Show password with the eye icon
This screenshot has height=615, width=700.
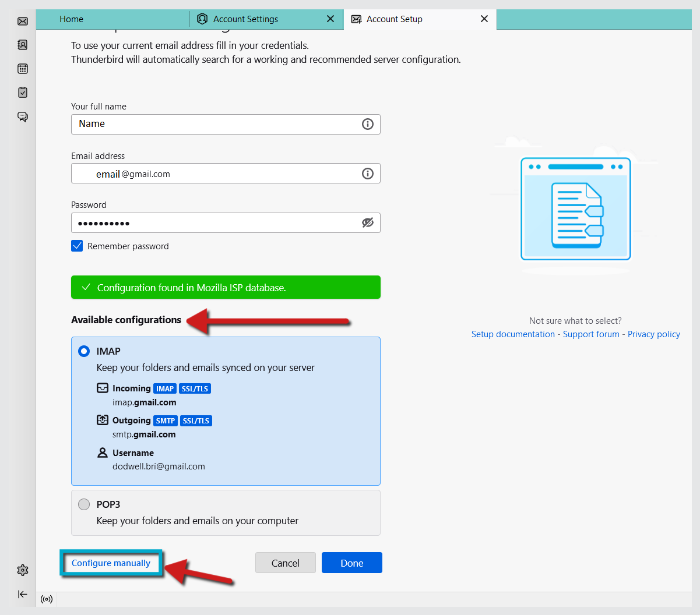point(368,222)
